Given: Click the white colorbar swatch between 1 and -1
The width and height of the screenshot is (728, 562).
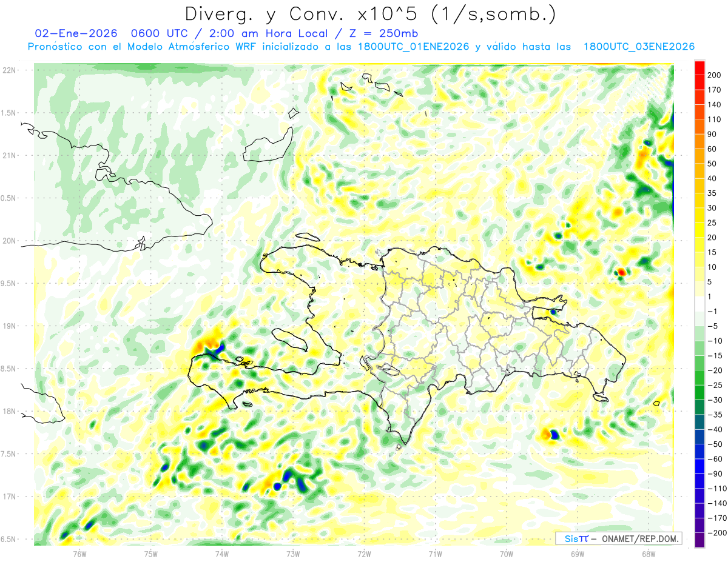Looking at the screenshot, I should click(699, 304).
